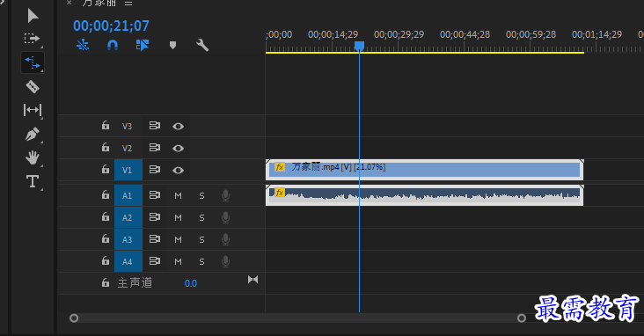Toggle sync lock on A3
The height and width of the screenshot is (336, 644).
coord(155,238)
